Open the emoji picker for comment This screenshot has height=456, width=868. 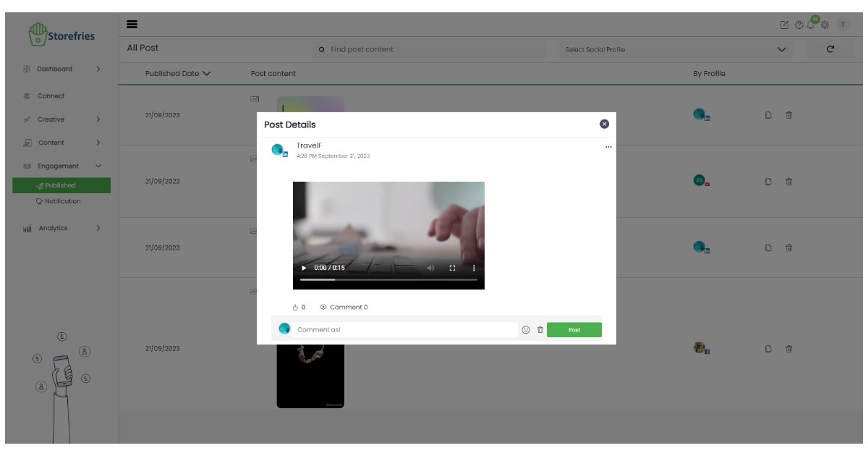pos(526,330)
